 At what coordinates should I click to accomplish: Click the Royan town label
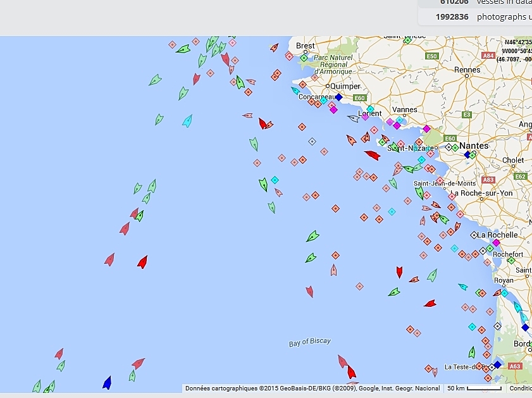[x=504, y=280]
